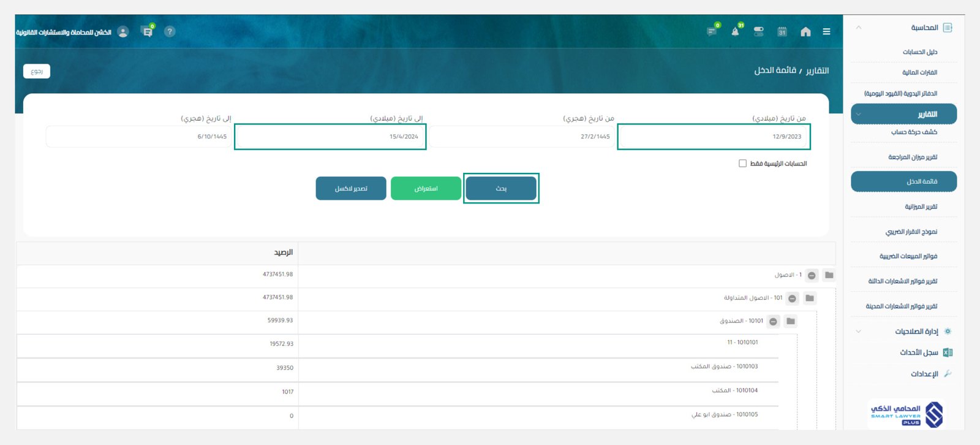Click the Excel icon beside سجل الأحداث
This screenshot has height=445, width=980.
[x=948, y=352]
